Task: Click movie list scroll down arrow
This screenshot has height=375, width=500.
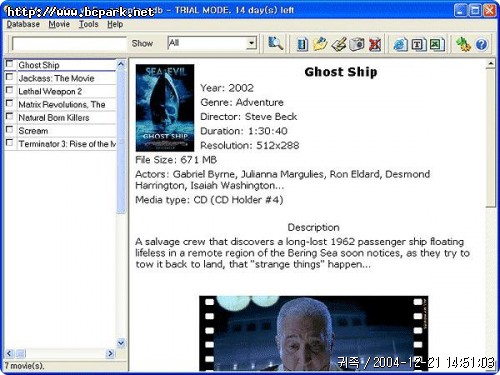Action: coord(121,342)
